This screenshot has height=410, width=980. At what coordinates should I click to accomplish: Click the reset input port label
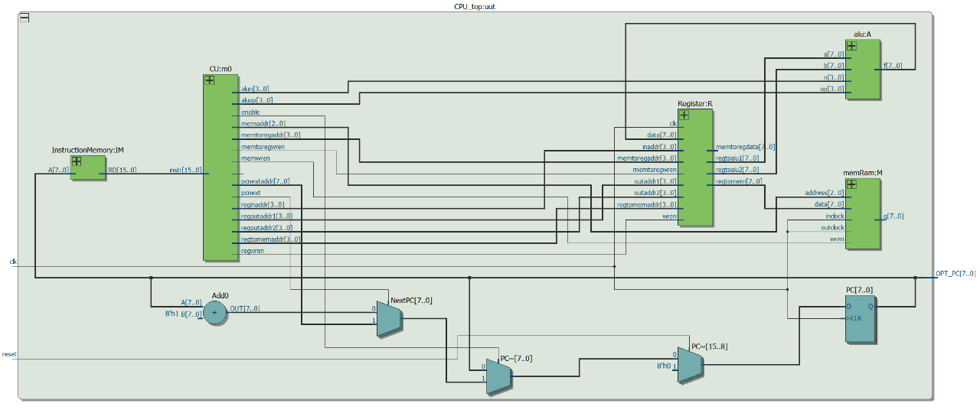9,355
